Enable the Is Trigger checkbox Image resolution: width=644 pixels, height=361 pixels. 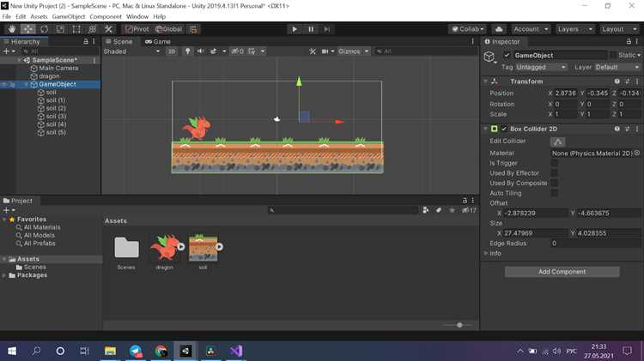pyautogui.click(x=554, y=163)
